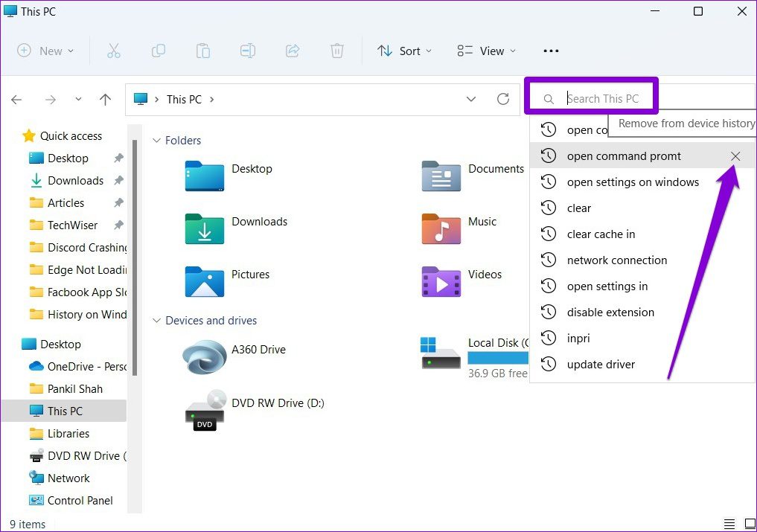Open the Sort dropdown
This screenshot has width=757, height=532.
[x=405, y=51]
